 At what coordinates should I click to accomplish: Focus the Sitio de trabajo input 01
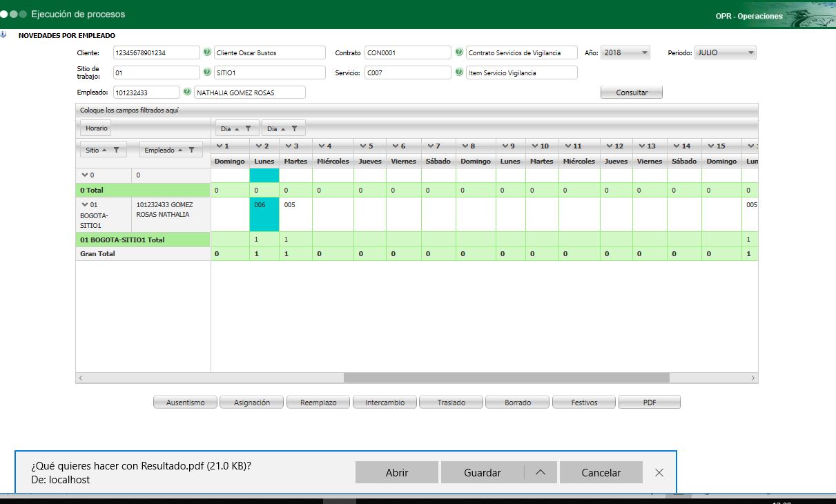(x=156, y=72)
